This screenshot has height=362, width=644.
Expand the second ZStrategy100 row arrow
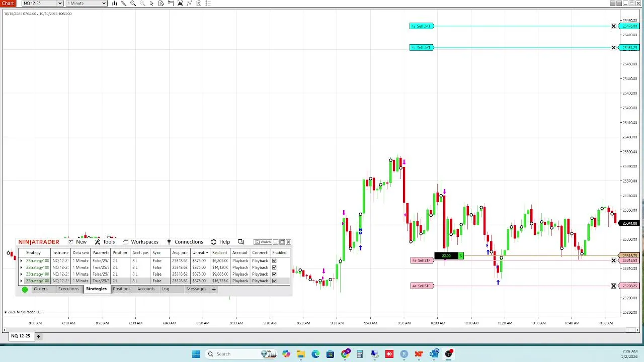click(x=21, y=267)
